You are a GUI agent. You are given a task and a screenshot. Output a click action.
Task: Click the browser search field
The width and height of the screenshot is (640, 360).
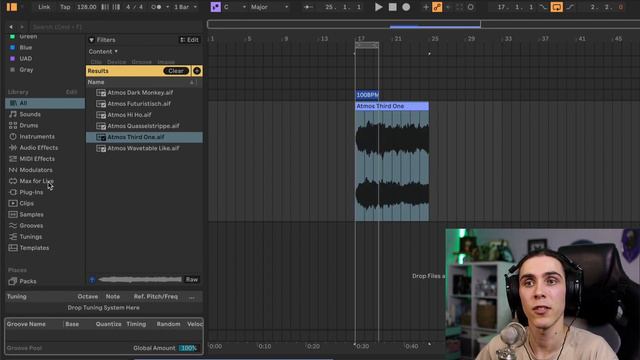point(116,27)
